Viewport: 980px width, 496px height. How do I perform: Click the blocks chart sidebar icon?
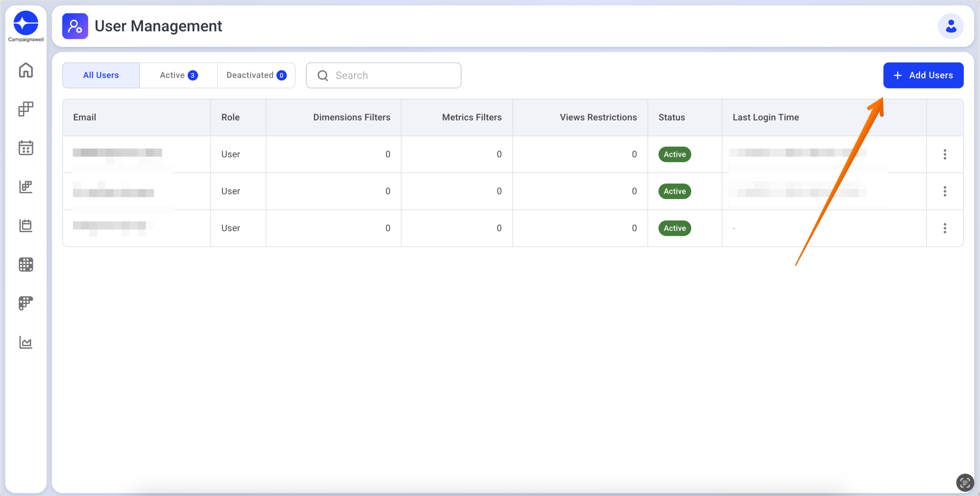pos(26,187)
